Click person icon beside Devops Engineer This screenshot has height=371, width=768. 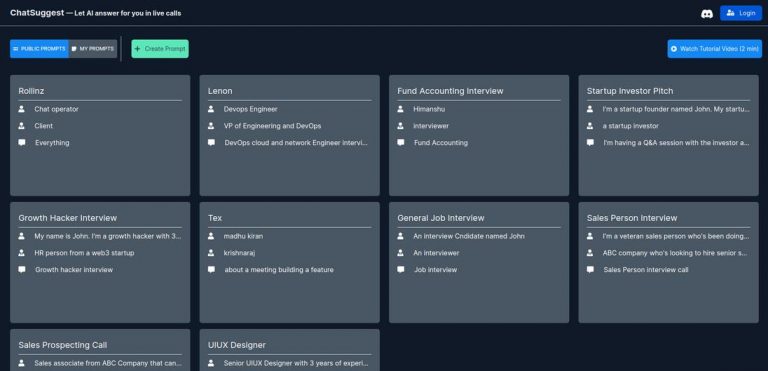[x=211, y=109]
